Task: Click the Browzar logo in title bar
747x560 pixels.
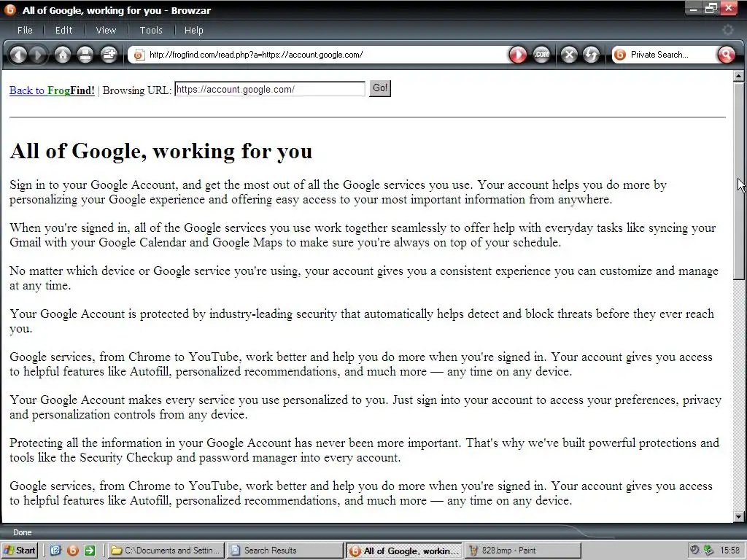Action: 9,9
